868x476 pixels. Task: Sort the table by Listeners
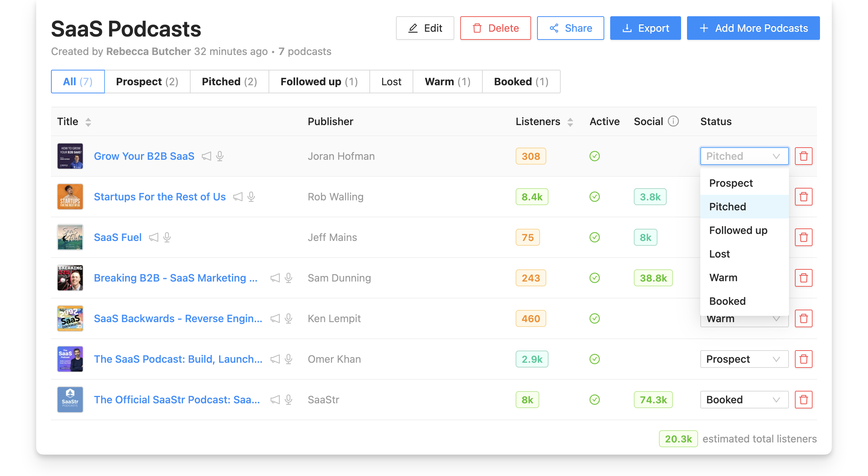tap(570, 122)
